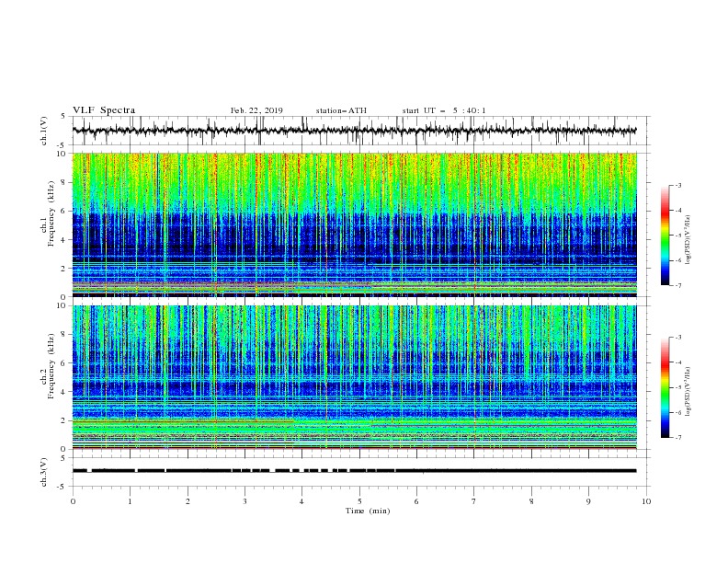Click the "1" tick on the time axis
Screen dimensions: 728x563
[130, 501]
